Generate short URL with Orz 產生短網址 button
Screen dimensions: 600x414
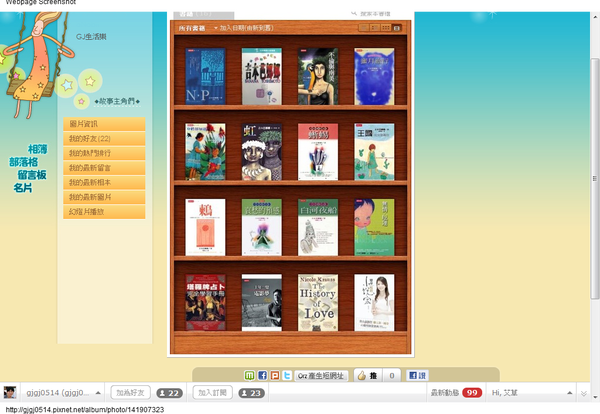[x=321, y=376]
